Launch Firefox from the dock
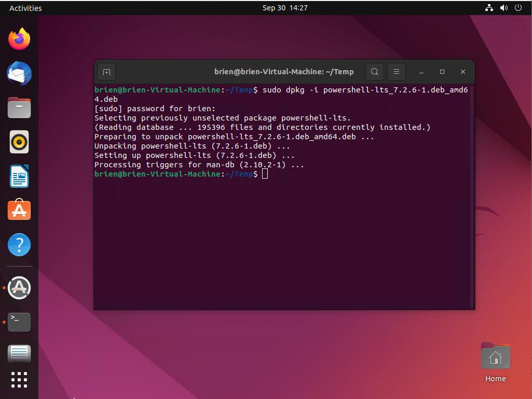The height and width of the screenshot is (399, 532). (19, 39)
